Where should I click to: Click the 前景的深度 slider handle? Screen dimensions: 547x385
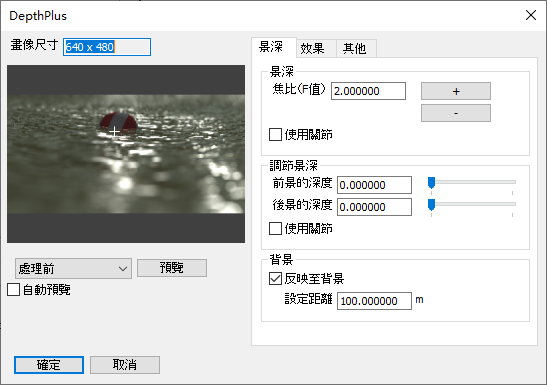tap(432, 183)
